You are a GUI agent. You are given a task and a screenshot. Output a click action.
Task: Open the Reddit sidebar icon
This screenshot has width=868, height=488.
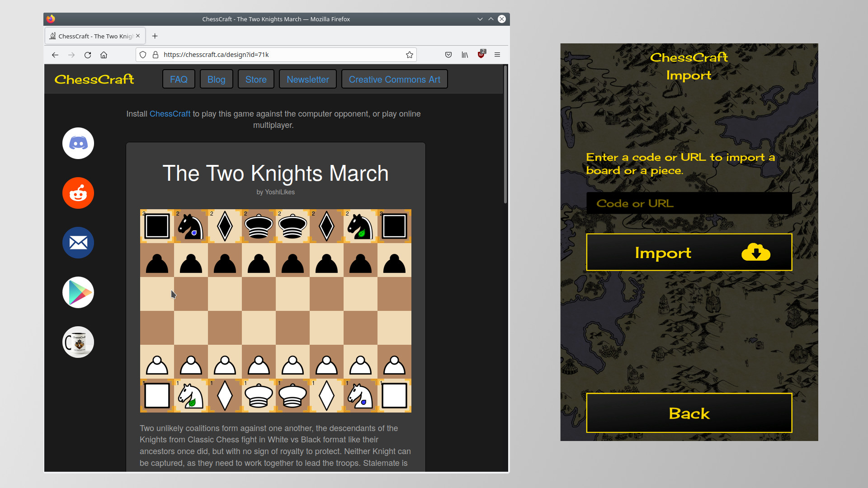[x=78, y=193]
